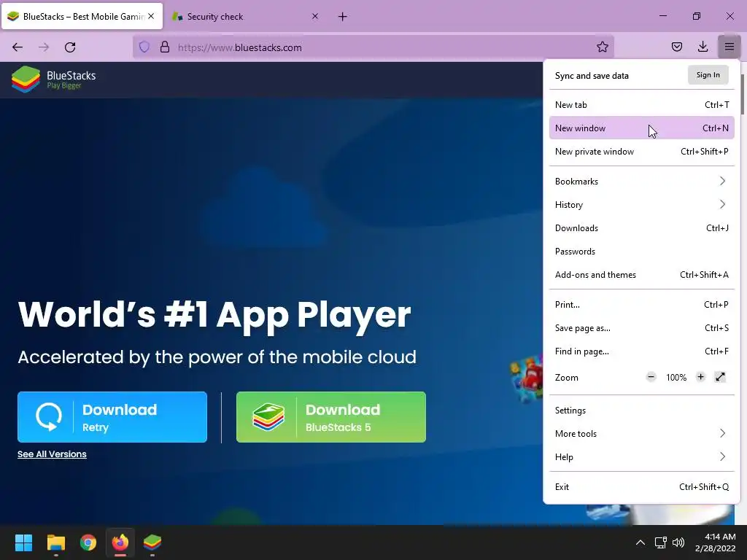Click the forward navigation arrow
The height and width of the screenshot is (560, 747).
click(x=44, y=47)
